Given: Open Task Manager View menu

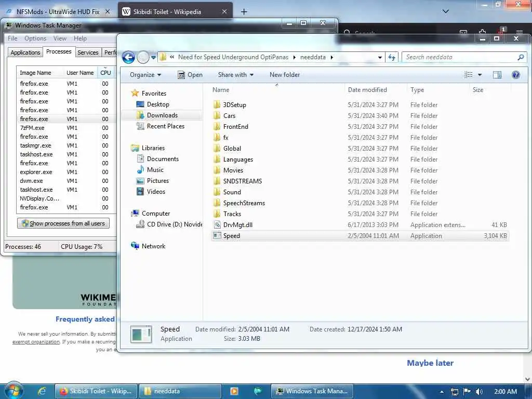Looking at the screenshot, I should coord(60,38).
